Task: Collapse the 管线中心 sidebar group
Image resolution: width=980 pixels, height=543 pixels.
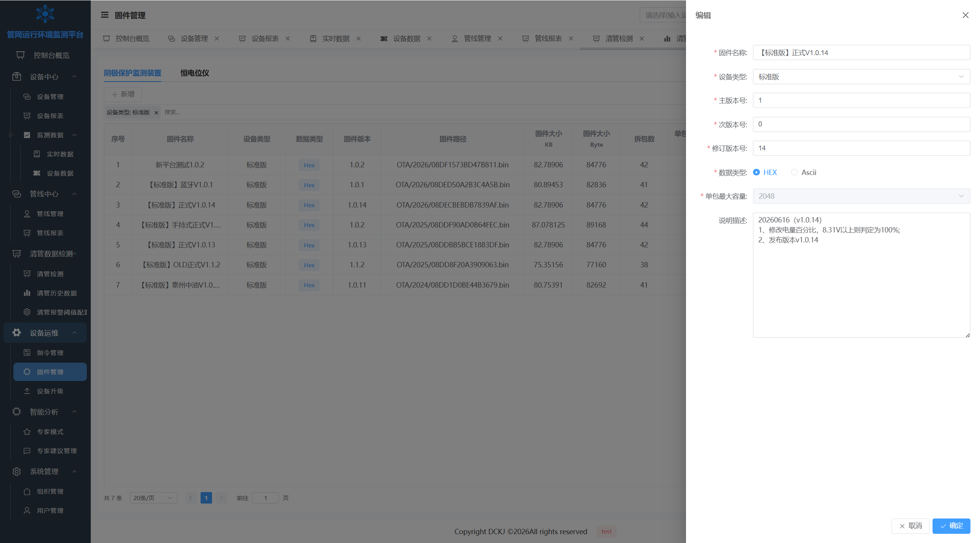Action: 75,194
